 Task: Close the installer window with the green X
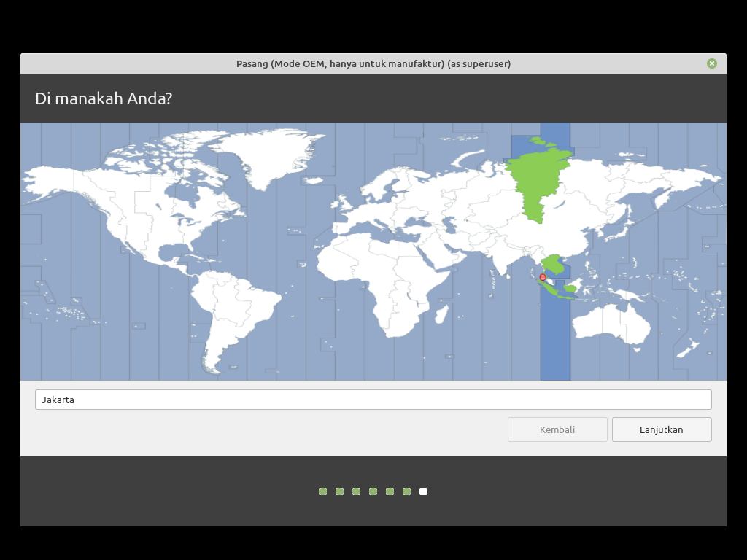(x=712, y=63)
